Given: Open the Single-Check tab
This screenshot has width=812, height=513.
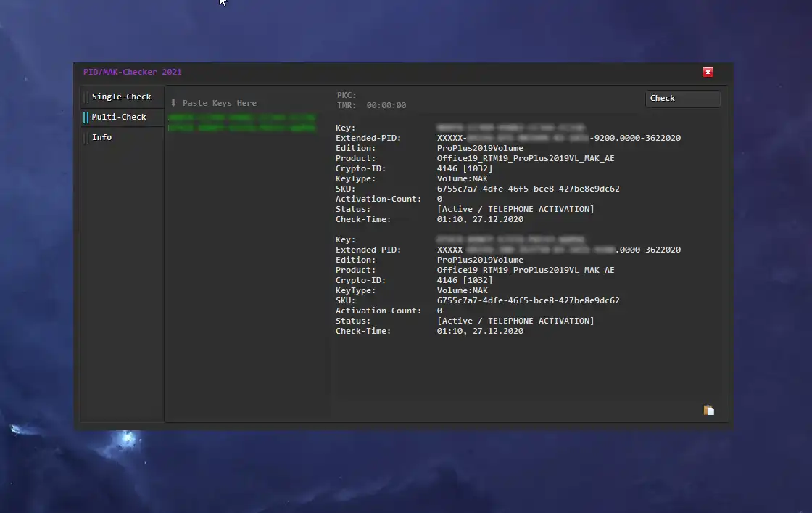Looking at the screenshot, I should tap(122, 97).
